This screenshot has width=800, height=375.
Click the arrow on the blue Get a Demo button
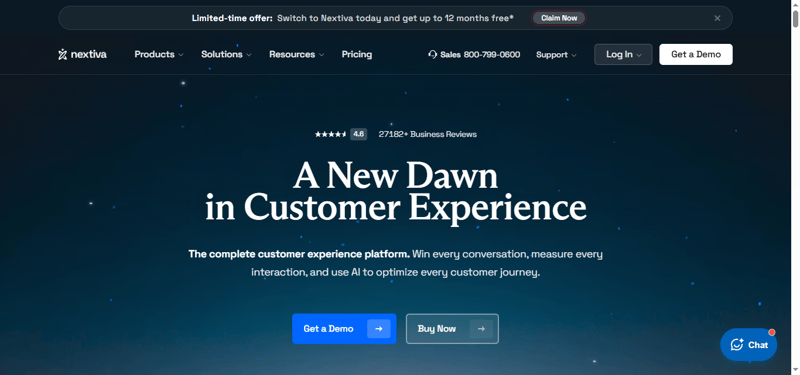pos(379,329)
